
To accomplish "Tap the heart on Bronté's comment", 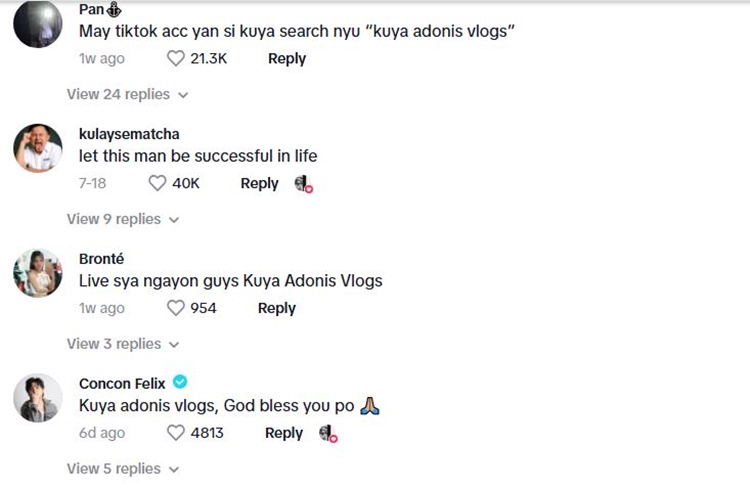I will click(177, 308).
